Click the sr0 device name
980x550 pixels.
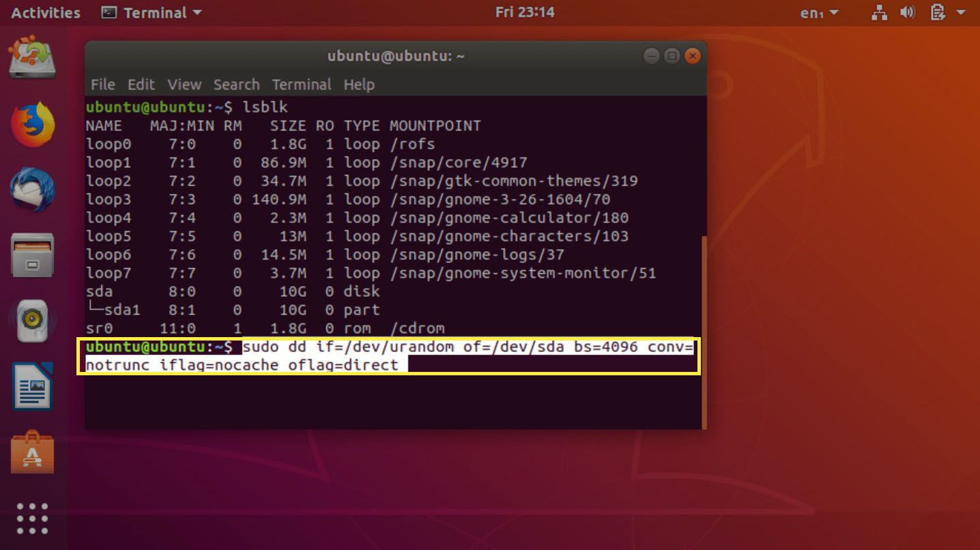pos(100,328)
